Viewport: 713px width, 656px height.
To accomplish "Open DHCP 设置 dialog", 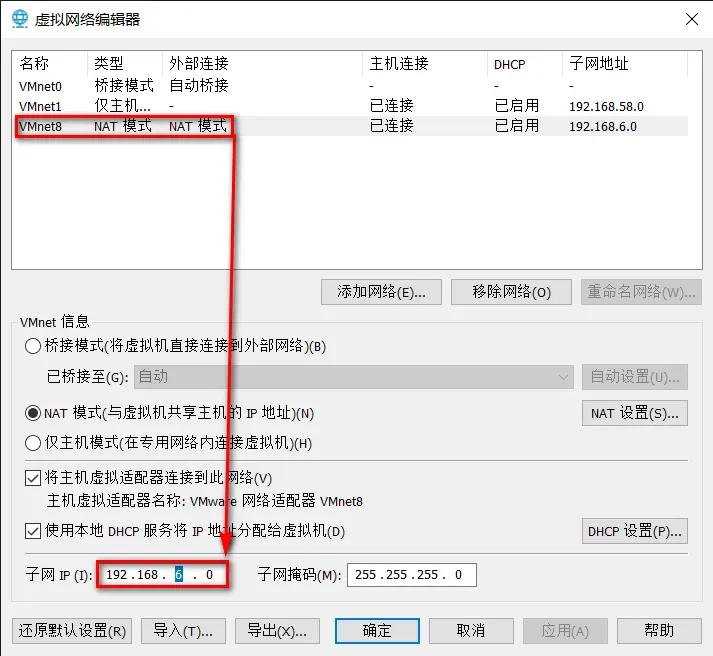I will click(x=634, y=530).
